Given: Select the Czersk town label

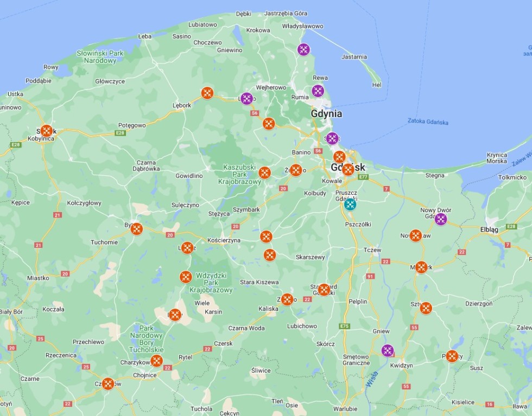Looking at the screenshot, I should click(x=223, y=343).
